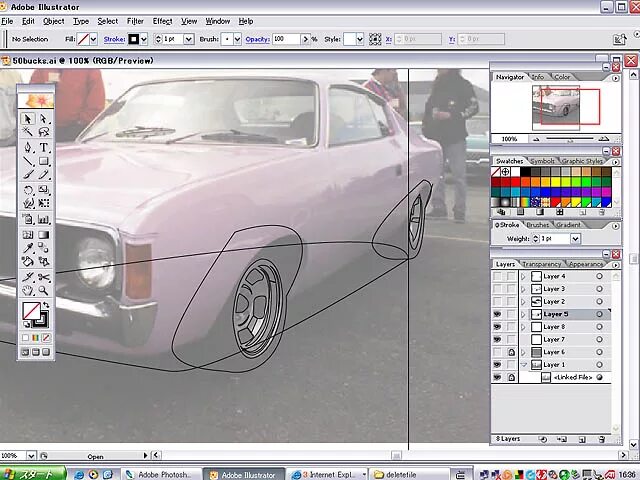The width and height of the screenshot is (640, 480).
Task: Open the Style dropdown
Action: tap(360, 39)
